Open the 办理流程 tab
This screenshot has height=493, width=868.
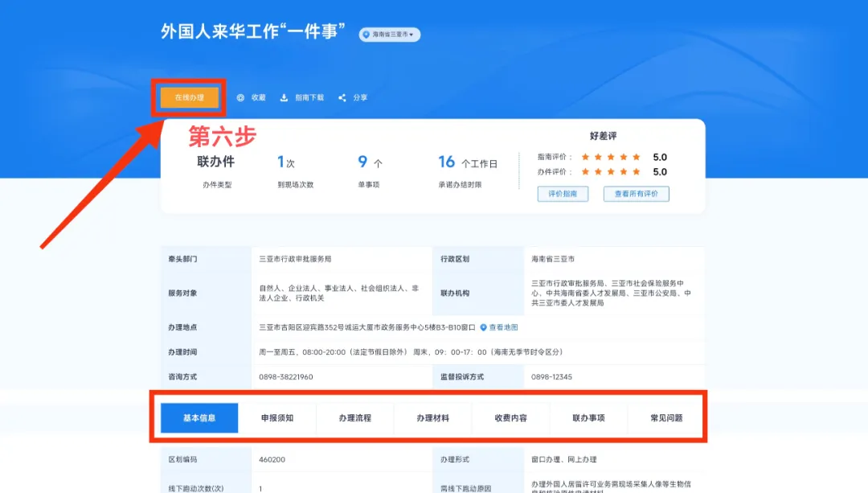click(355, 418)
